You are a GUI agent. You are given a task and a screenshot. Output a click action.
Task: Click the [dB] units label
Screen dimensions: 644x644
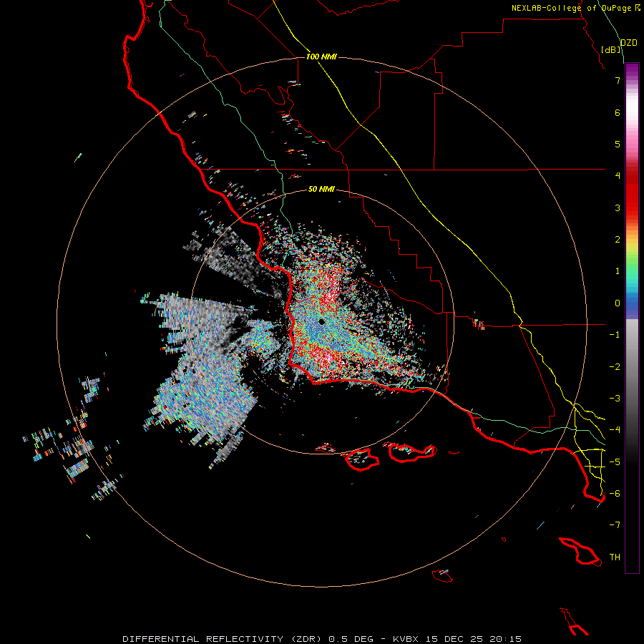tap(611, 49)
